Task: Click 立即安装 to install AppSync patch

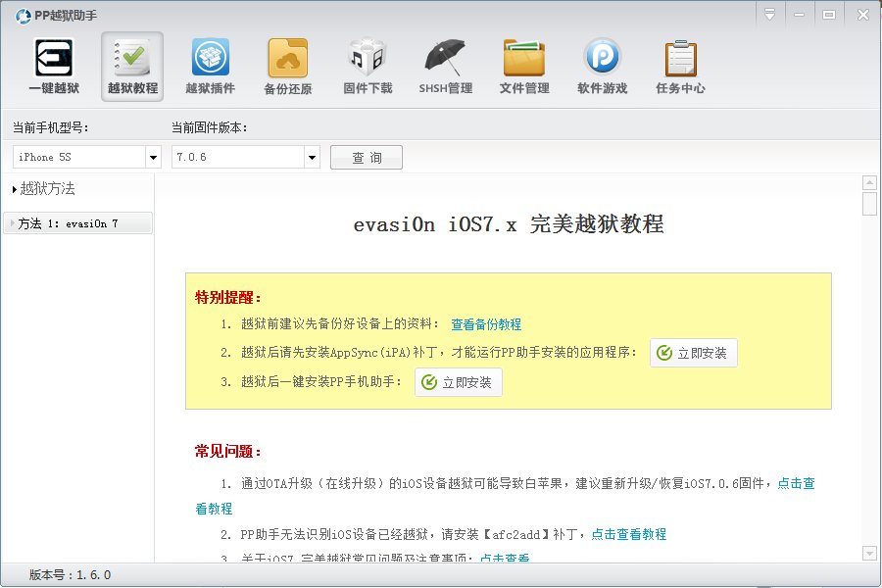Action: (694, 353)
